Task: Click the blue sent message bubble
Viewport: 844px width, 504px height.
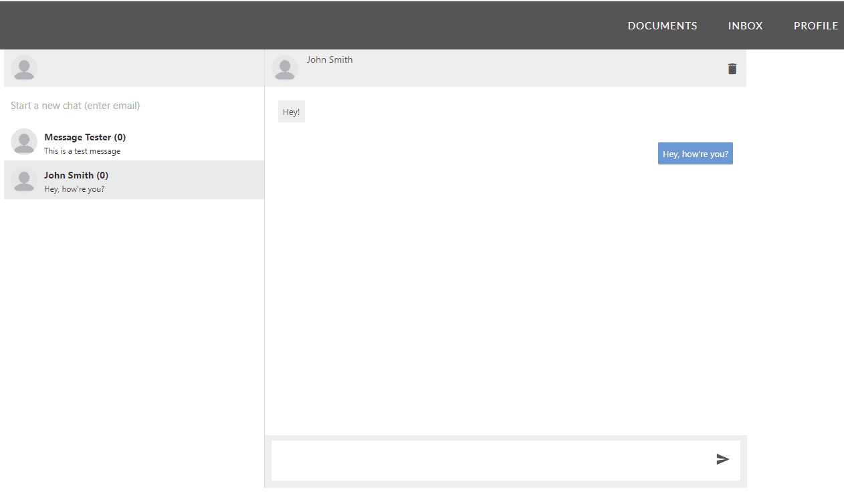Action: (695, 154)
